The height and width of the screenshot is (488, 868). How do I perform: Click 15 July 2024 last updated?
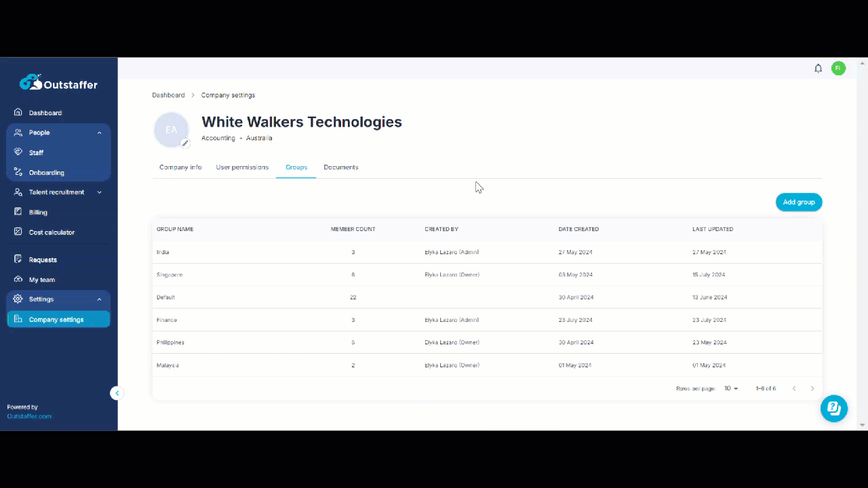(x=709, y=274)
